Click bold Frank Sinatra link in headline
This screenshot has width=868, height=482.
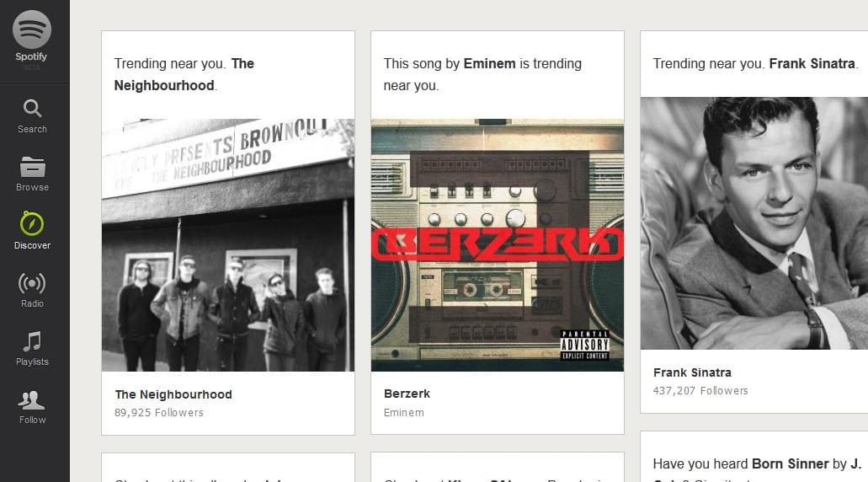click(x=812, y=63)
